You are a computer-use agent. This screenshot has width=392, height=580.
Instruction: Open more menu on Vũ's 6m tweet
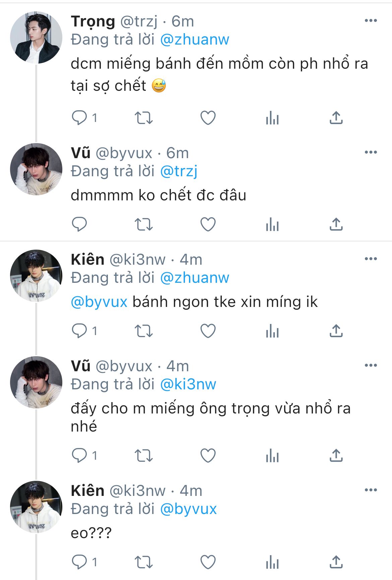click(x=371, y=152)
